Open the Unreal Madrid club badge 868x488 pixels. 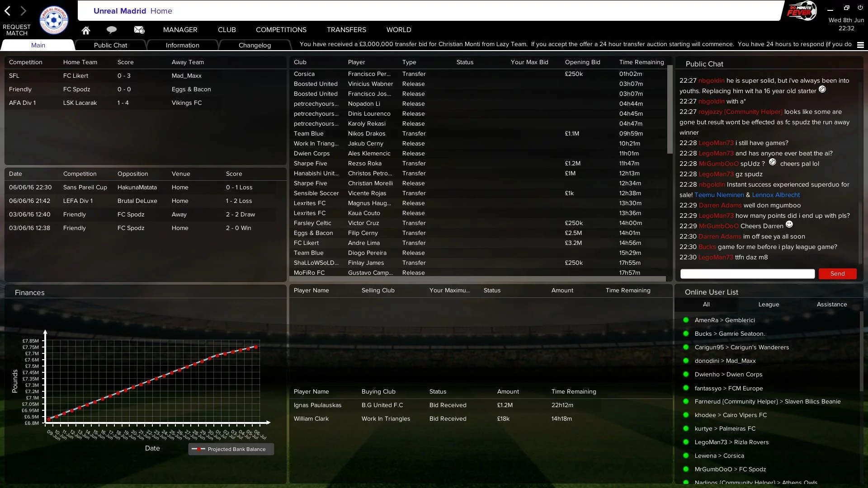coord(54,20)
